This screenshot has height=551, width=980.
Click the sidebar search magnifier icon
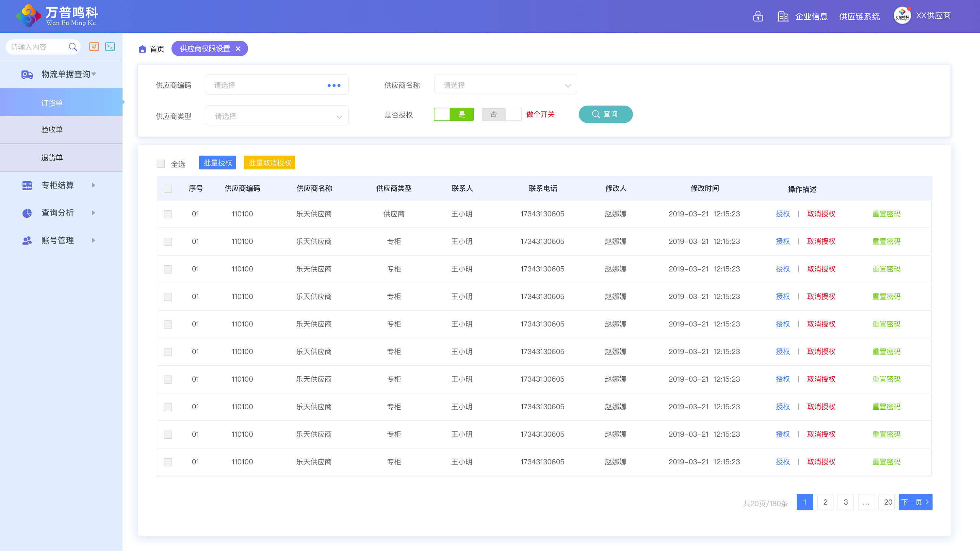(x=73, y=47)
